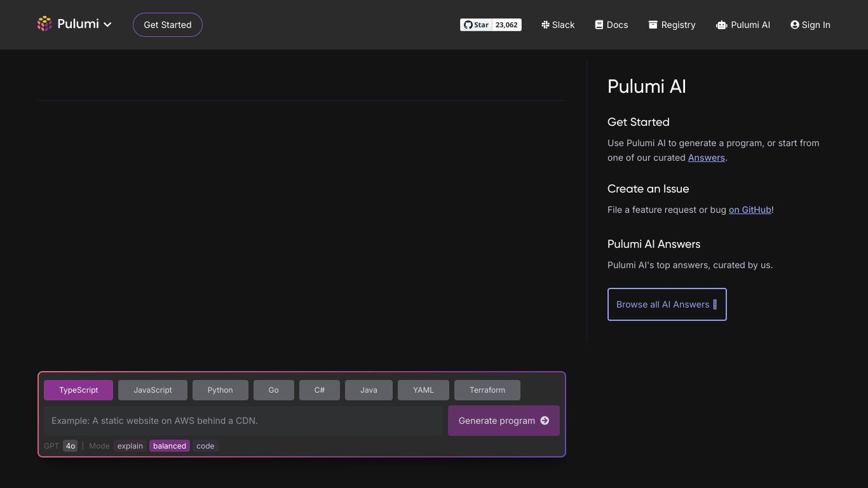868x488 pixels.
Task: Click the GitHub Star button
Action: click(x=477, y=25)
